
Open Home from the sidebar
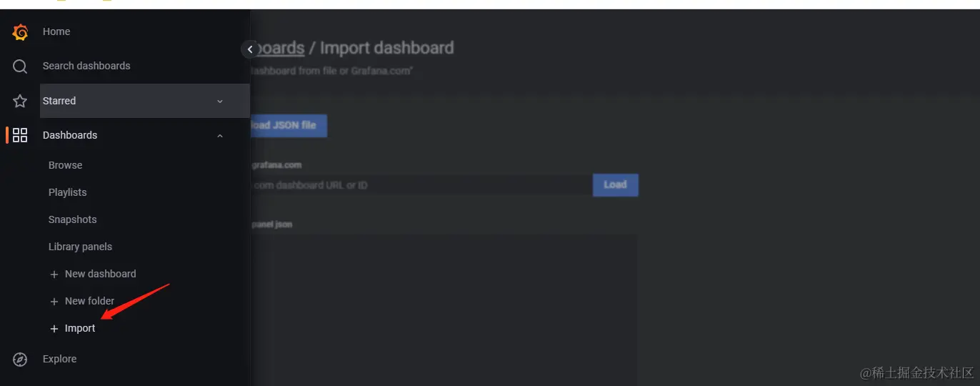pyautogui.click(x=56, y=31)
